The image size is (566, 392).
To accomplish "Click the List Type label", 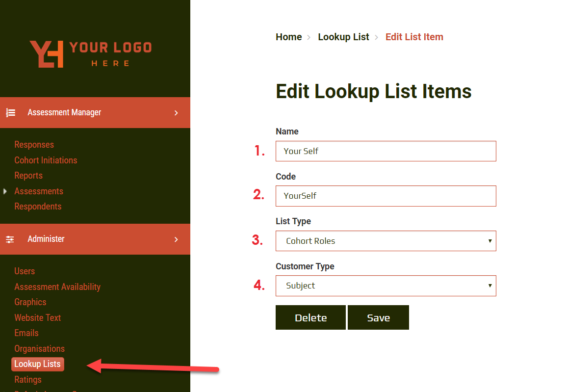I will coord(293,221).
